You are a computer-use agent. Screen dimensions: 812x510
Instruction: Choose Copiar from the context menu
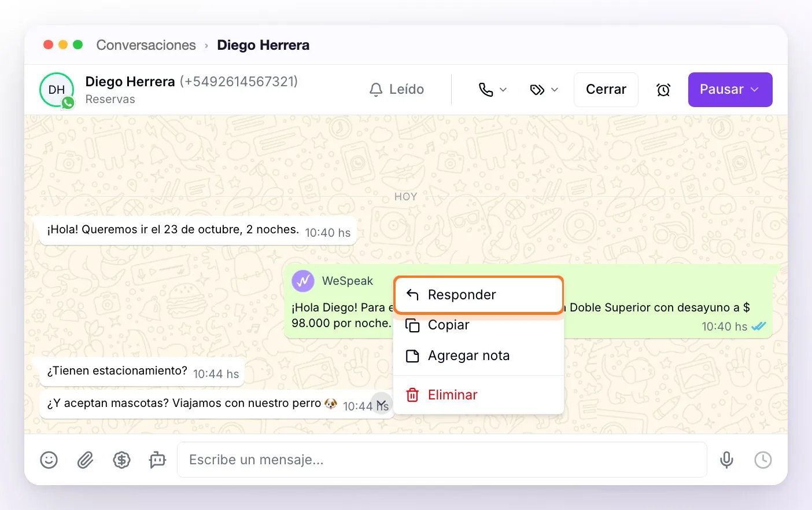(x=479, y=325)
